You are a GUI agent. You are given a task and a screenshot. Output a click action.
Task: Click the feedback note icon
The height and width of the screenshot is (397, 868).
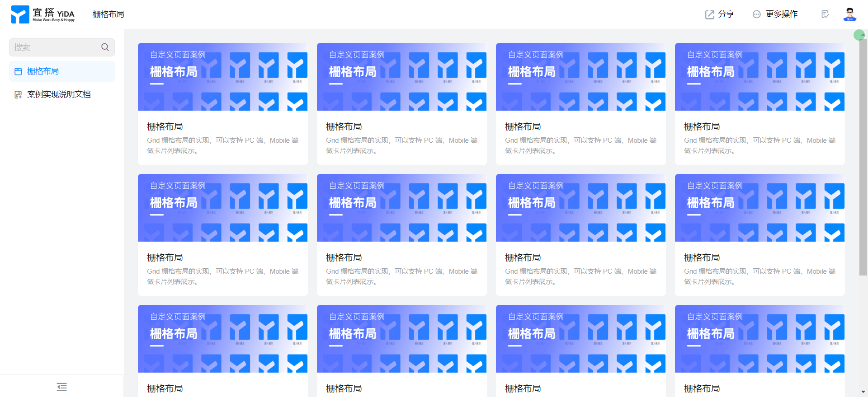[825, 14]
